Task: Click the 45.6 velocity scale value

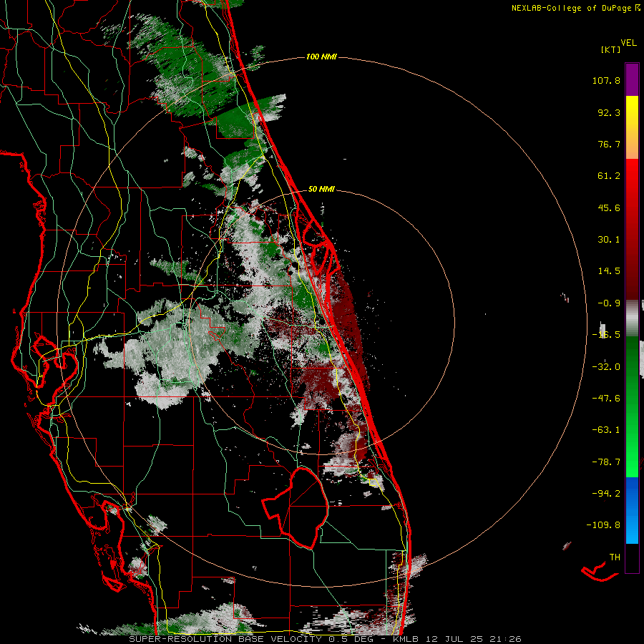Action: point(609,208)
